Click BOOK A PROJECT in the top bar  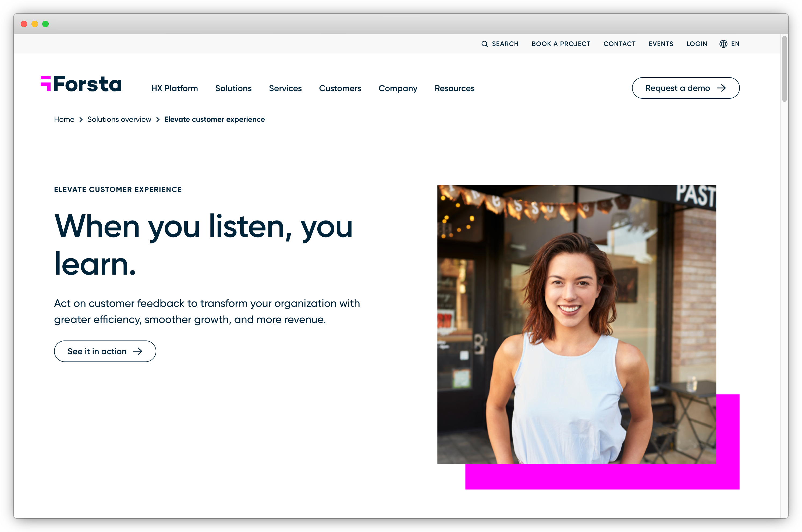point(560,44)
